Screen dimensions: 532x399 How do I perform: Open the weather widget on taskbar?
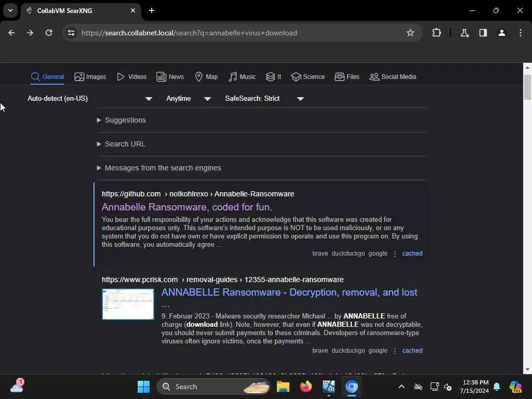pyautogui.click(x=17, y=386)
